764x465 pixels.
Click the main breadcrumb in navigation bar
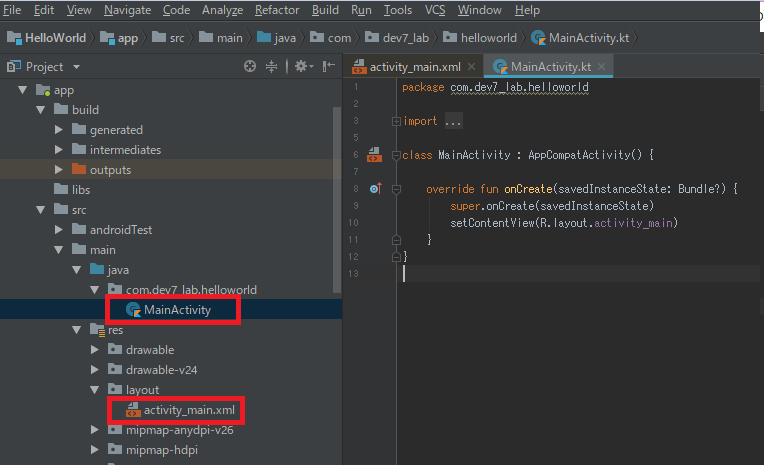221,38
